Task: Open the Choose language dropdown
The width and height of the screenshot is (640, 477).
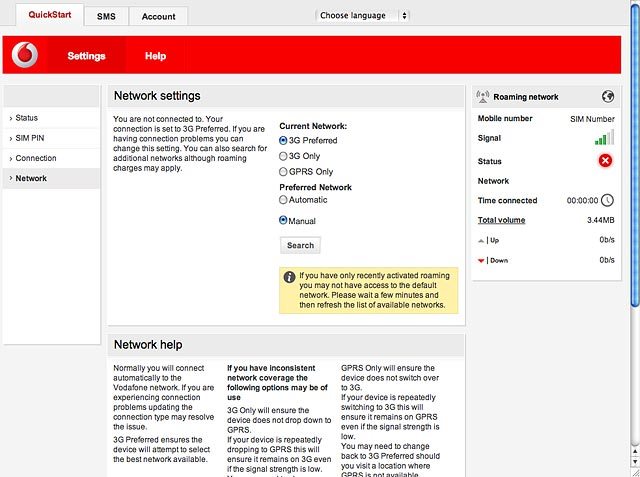Action: pyautogui.click(x=362, y=16)
